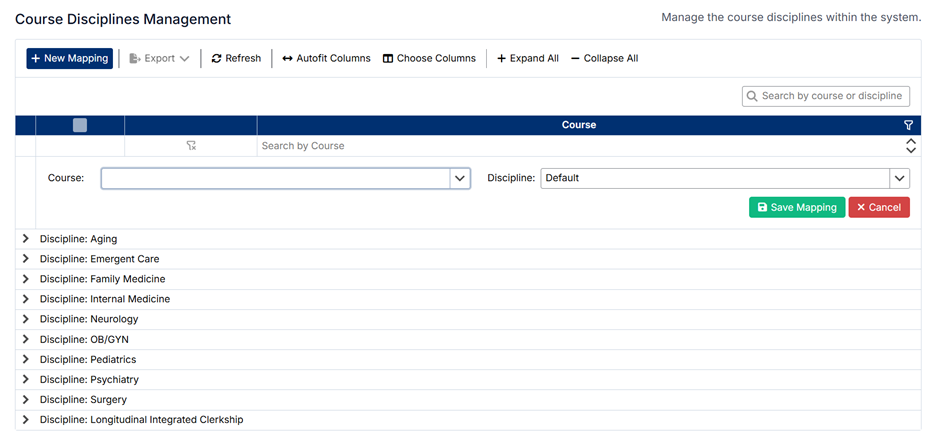
Task: Save the mapping with Save Mapping
Action: (796, 207)
